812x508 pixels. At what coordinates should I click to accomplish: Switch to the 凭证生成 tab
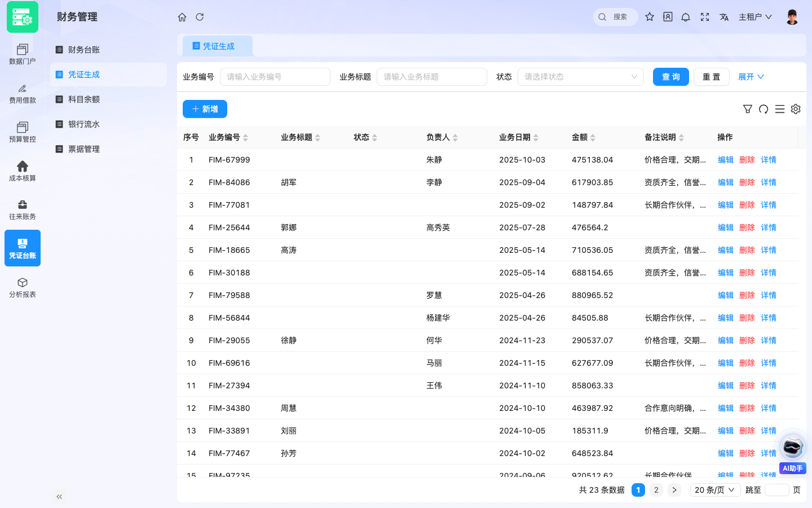click(x=218, y=46)
